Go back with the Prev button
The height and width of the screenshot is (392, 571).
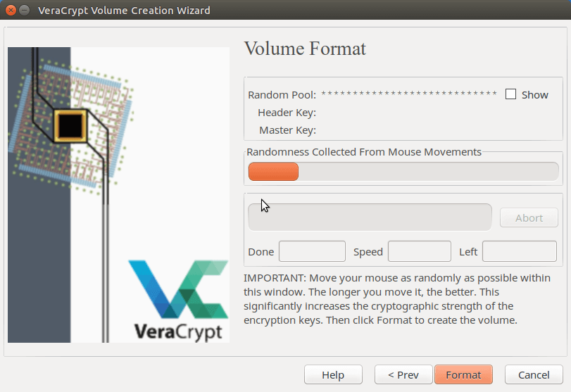(403, 374)
